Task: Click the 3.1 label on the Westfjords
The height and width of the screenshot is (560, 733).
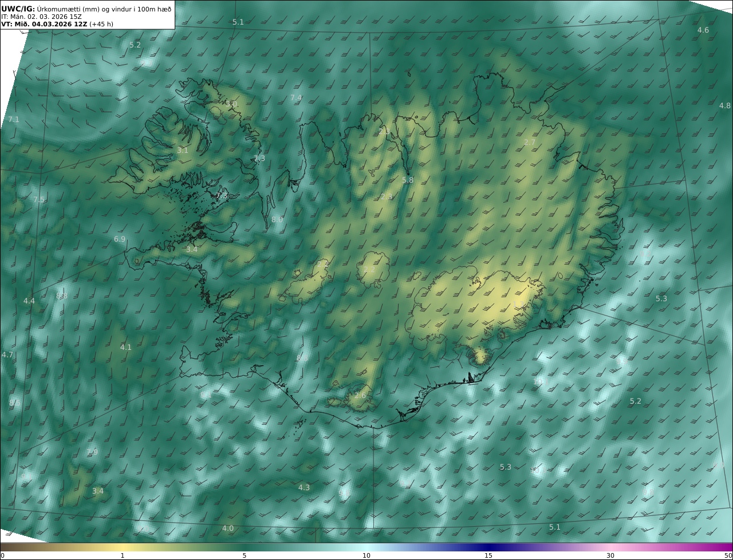Action: tap(182, 151)
